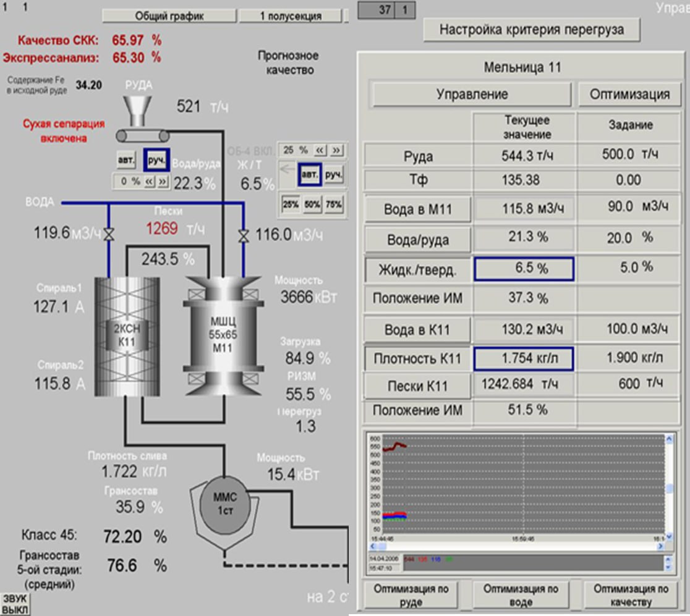Click the left water valve near 119.6 м3/ч
The height and width of the screenshot is (616, 690).
coord(109,234)
